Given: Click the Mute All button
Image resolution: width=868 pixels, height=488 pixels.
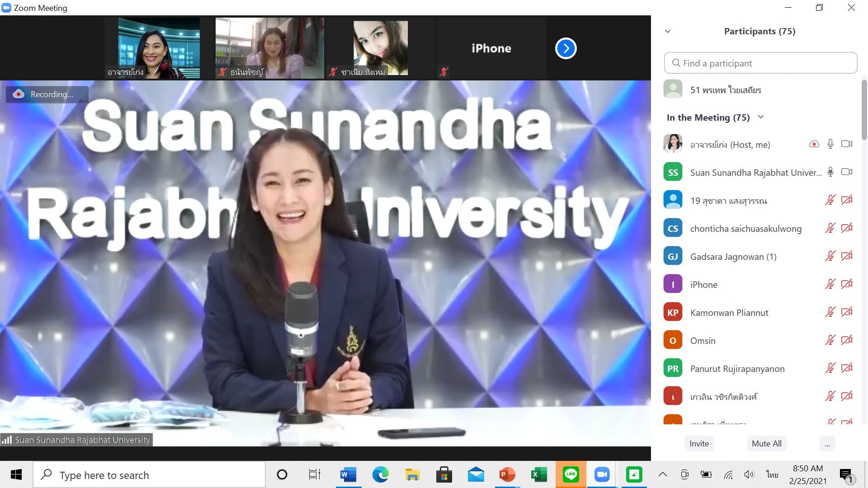Looking at the screenshot, I should pos(766,444).
